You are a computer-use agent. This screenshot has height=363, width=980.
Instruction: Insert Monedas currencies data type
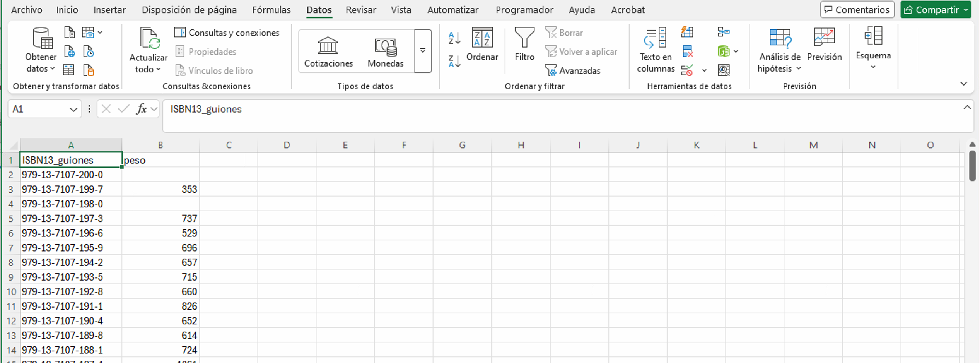coord(385,51)
